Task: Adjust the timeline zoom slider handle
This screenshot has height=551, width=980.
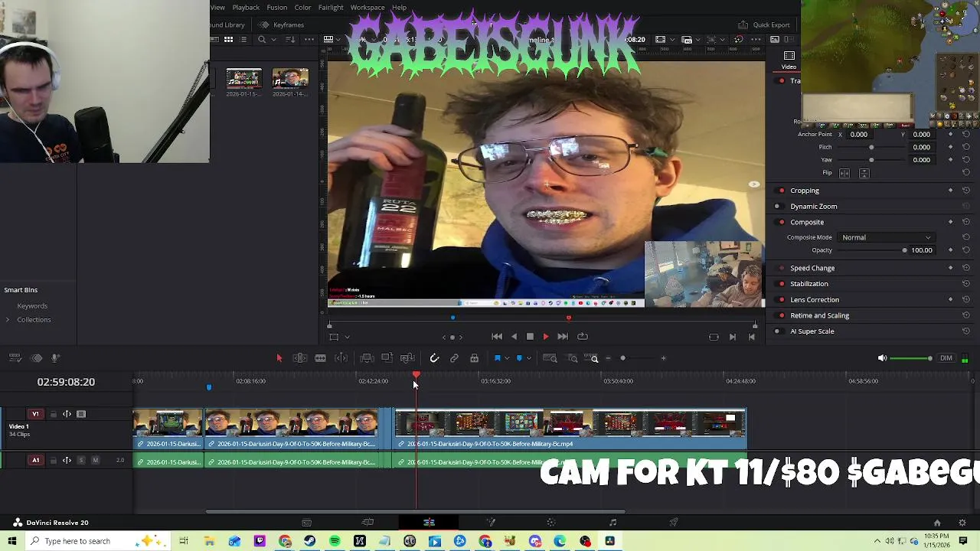Action: pyautogui.click(x=622, y=358)
